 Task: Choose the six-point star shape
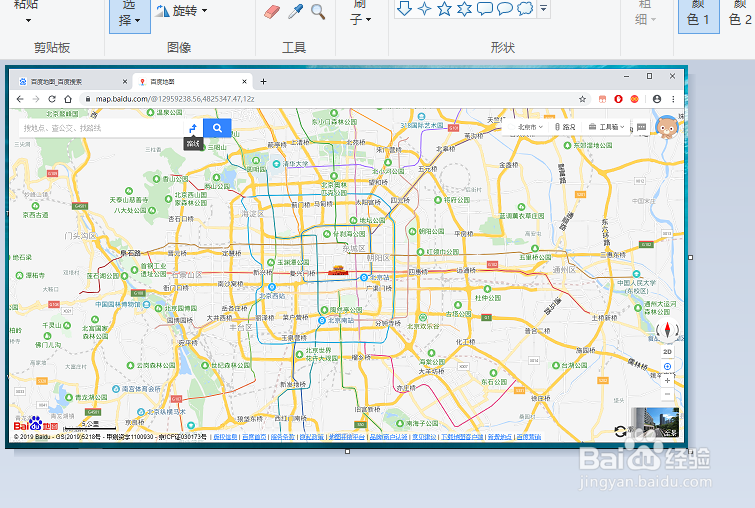(464, 8)
